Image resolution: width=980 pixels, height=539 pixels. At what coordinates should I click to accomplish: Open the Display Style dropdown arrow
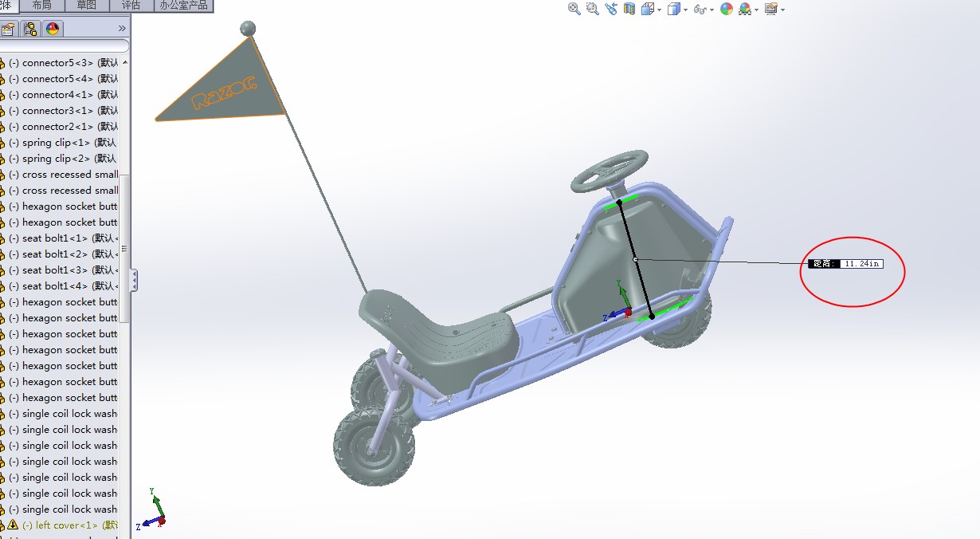pyautogui.click(x=685, y=10)
